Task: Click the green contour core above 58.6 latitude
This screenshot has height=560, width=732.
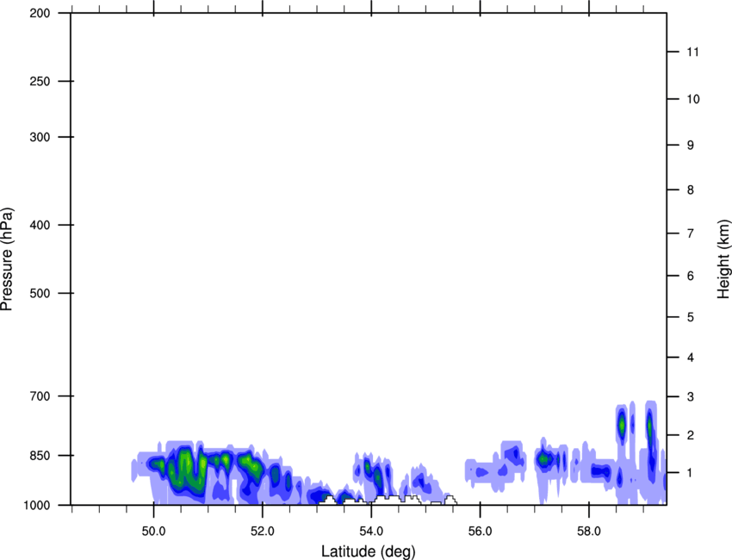Action: tap(622, 425)
